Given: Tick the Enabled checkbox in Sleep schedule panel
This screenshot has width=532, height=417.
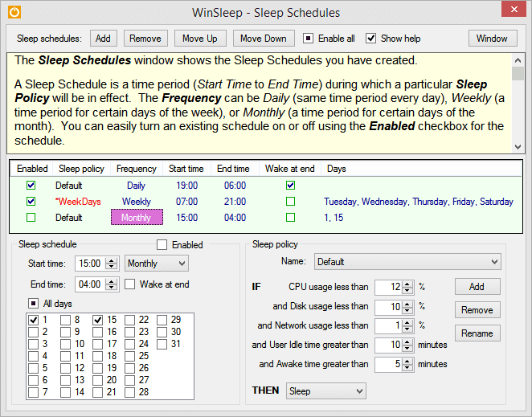Looking at the screenshot, I should pyautogui.click(x=162, y=244).
